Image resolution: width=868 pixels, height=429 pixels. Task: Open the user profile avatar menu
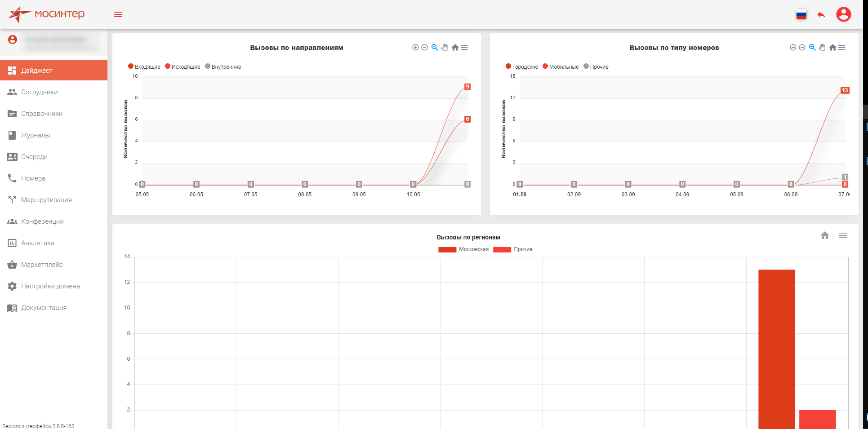[x=843, y=14]
